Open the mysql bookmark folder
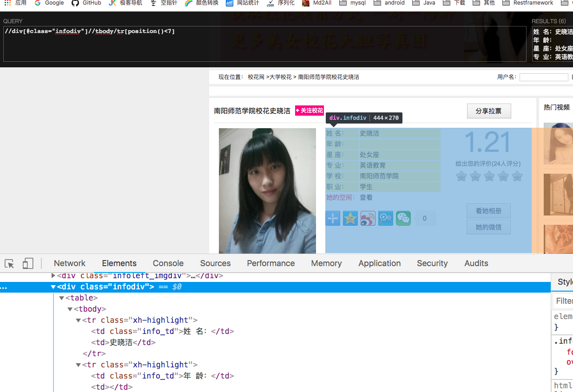This screenshot has height=392, width=573. (x=353, y=3)
